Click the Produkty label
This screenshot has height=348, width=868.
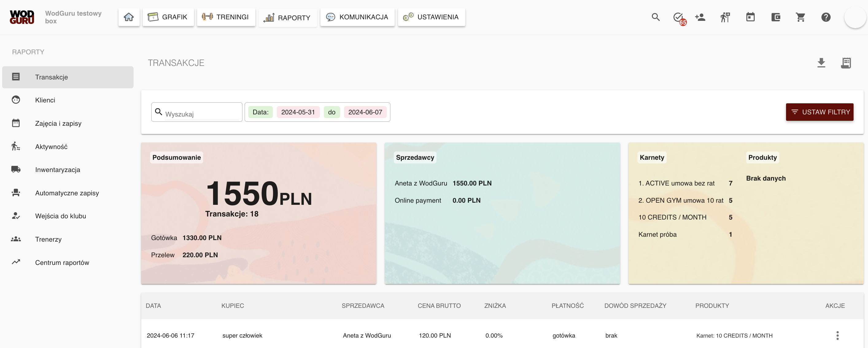pyautogui.click(x=762, y=158)
